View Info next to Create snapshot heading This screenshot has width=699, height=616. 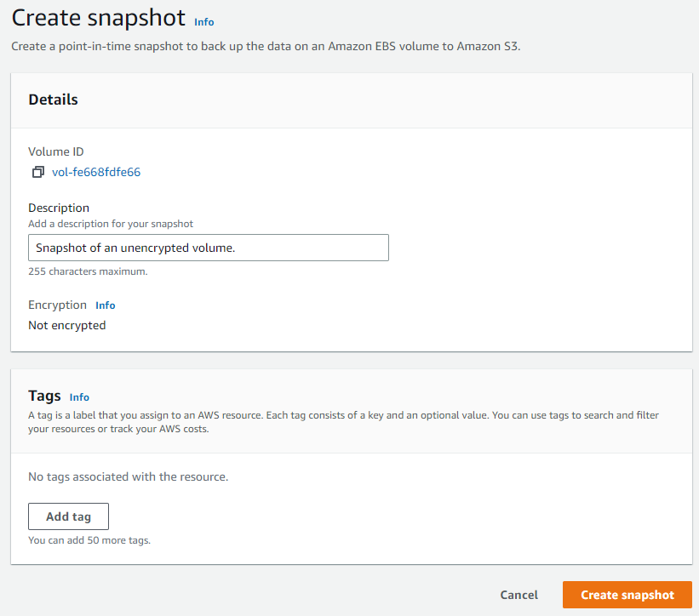(x=203, y=22)
